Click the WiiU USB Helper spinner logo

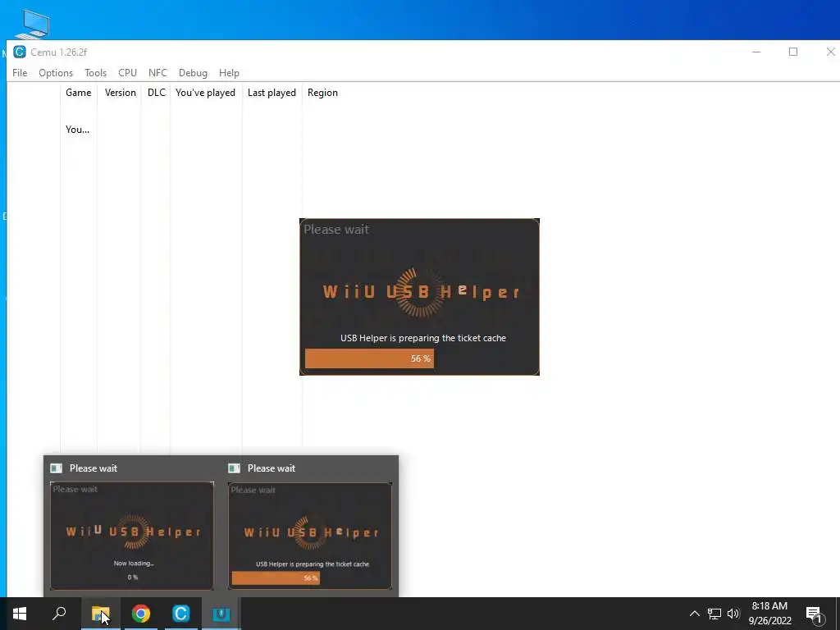coord(421,292)
